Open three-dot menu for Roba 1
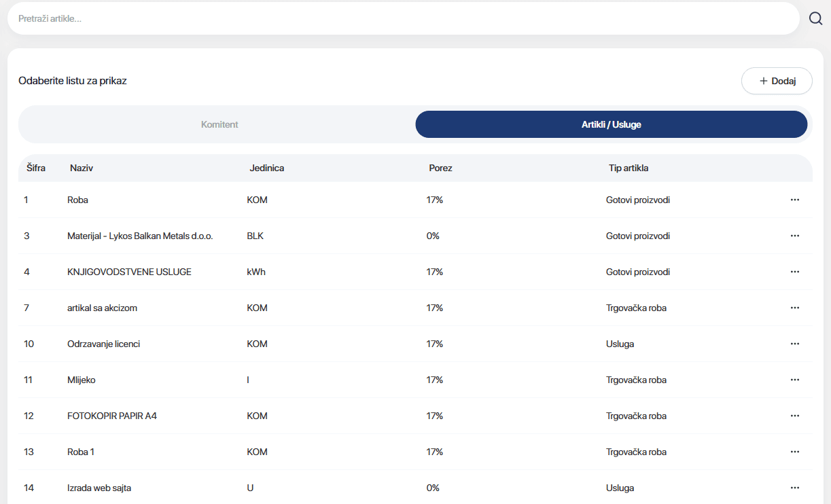This screenshot has width=831, height=504. tap(795, 452)
